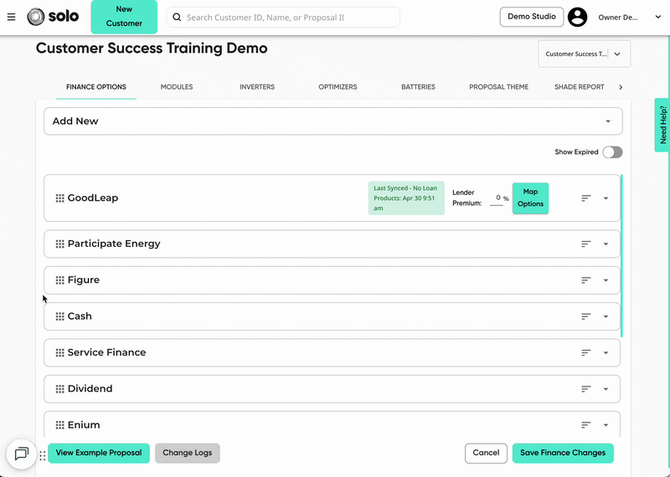Click Cash sort lines icon
Screen dimensions: 670x477
586,316
